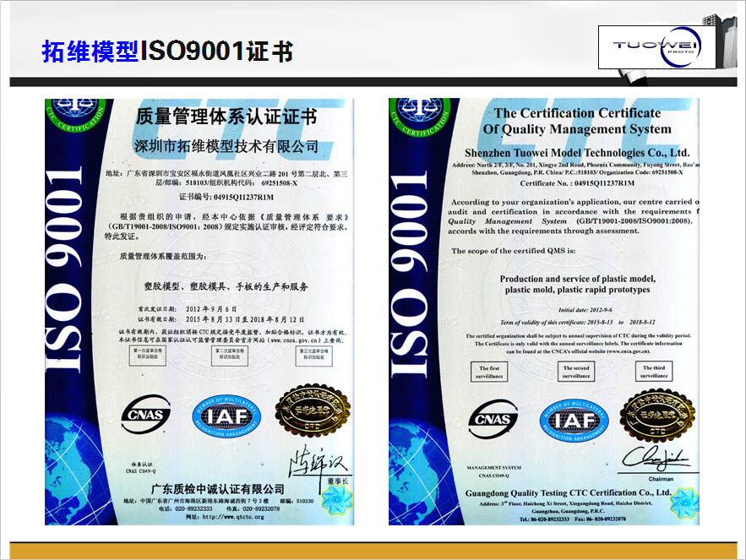Click the 体系认证 CNAS C049-Q text on the Chinese certificate
Image resolution: width=746 pixels, height=560 pixels.
click(141, 467)
